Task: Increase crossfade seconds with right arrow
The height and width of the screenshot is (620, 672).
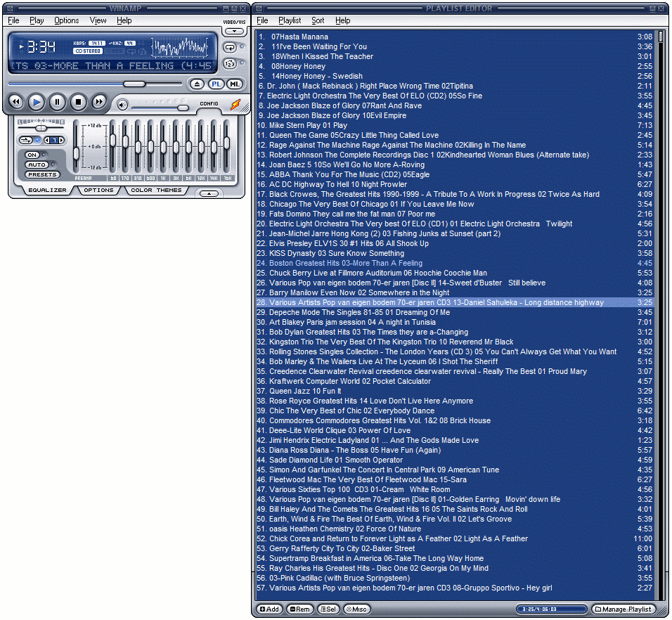Action: (61, 140)
